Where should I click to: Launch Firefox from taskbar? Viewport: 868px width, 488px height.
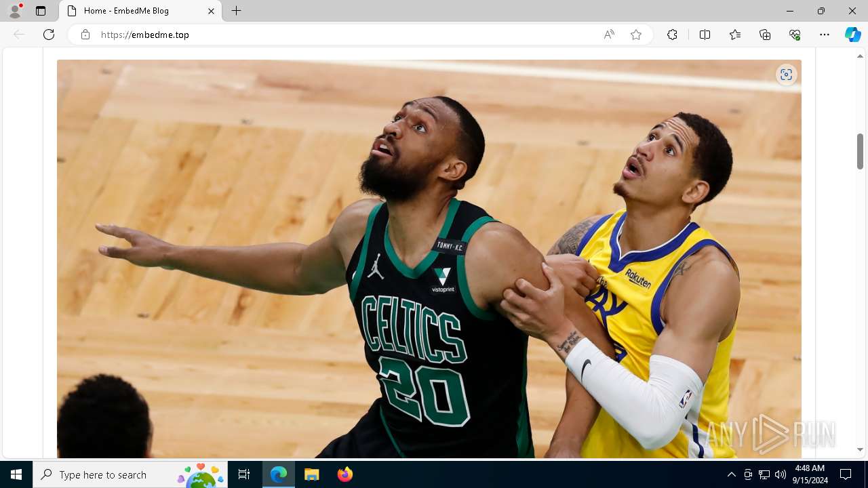344,474
